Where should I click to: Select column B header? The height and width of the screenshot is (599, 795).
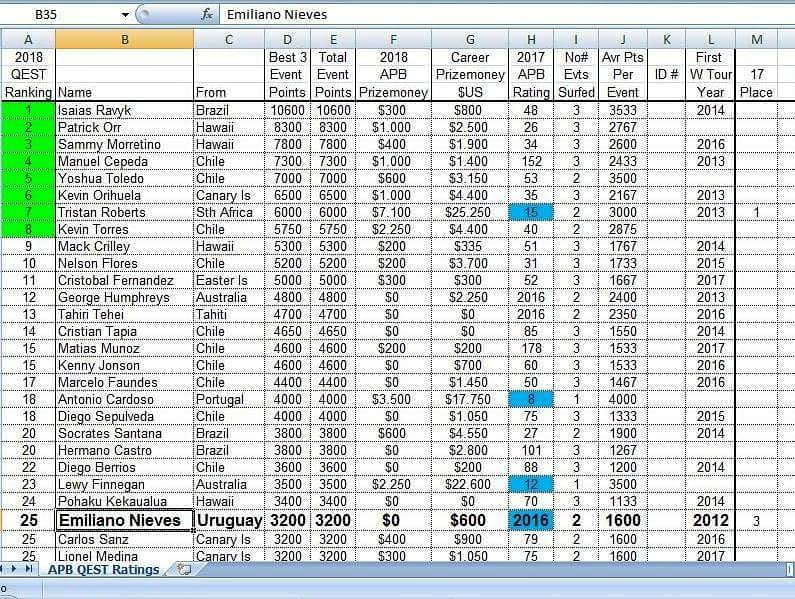[x=124, y=40]
